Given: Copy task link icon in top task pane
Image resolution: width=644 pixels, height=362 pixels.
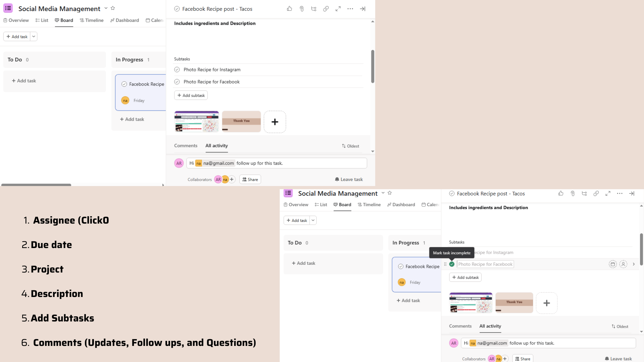Looking at the screenshot, I should (x=326, y=9).
